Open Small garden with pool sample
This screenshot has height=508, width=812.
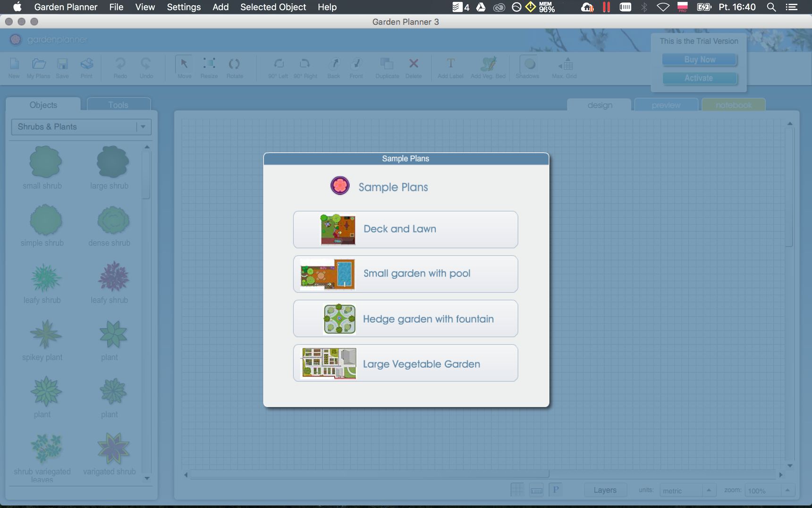(406, 274)
